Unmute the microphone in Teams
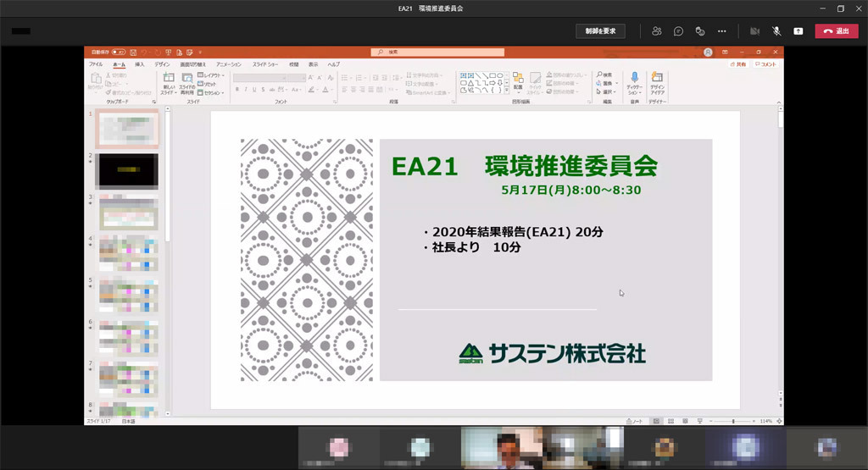The height and width of the screenshot is (470, 868). (776, 31)
